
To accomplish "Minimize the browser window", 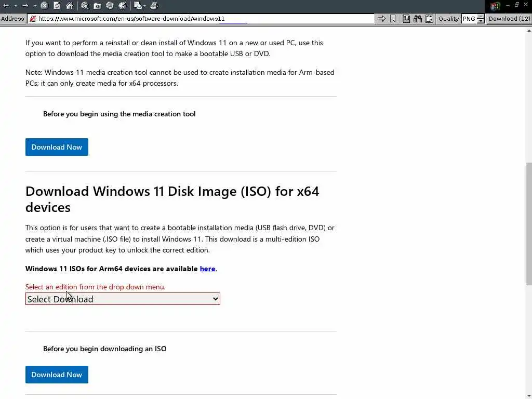I will coord(508,5).
